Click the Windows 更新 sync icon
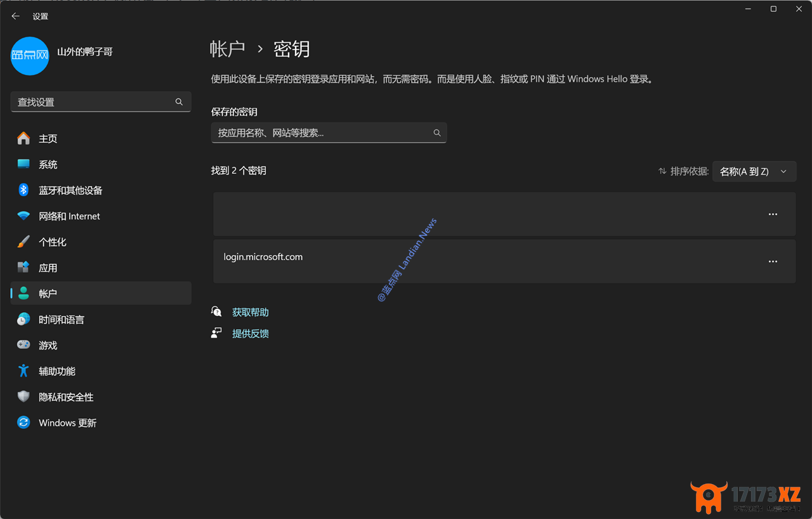The height and width of the screenshot is (519, 812). click(23, 423)
